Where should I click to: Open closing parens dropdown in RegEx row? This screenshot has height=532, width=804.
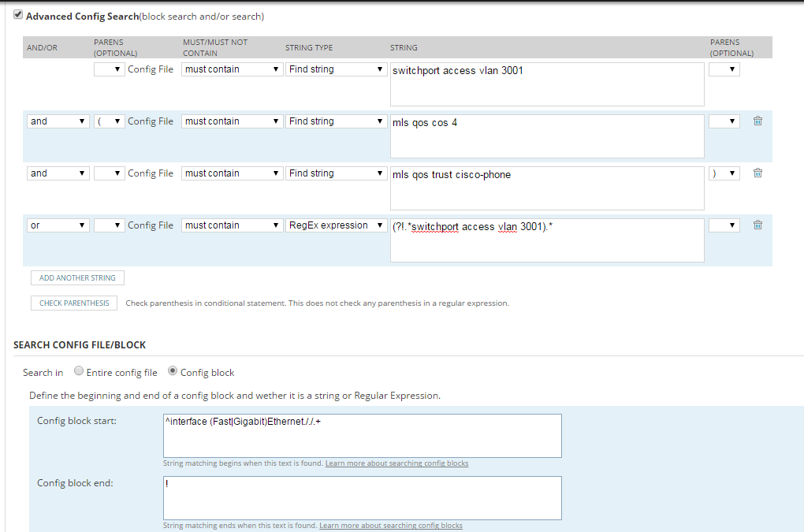pos(724,225)
